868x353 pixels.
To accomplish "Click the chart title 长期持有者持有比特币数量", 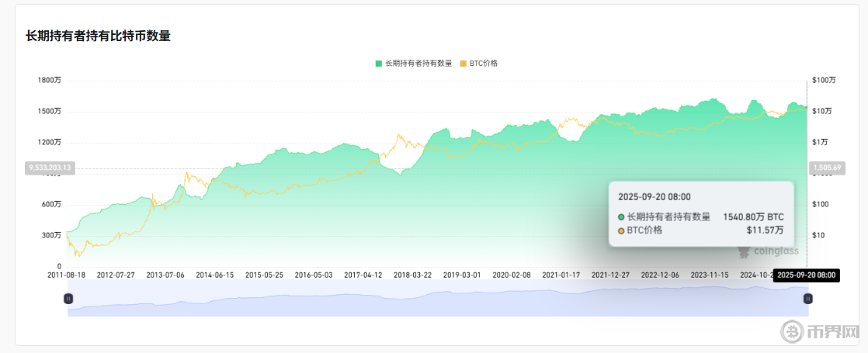I will (x=98, y=36).
